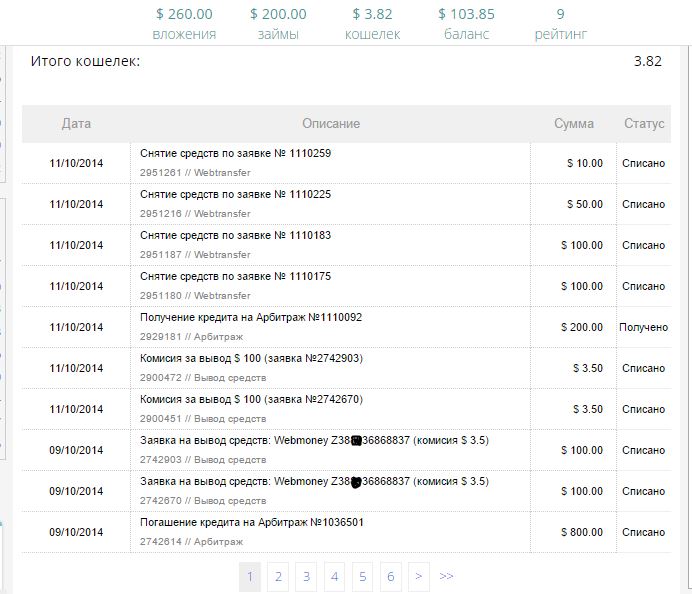
Task: Click Списано status in the $ 800.00 row
Action: (x=643, y=532)
